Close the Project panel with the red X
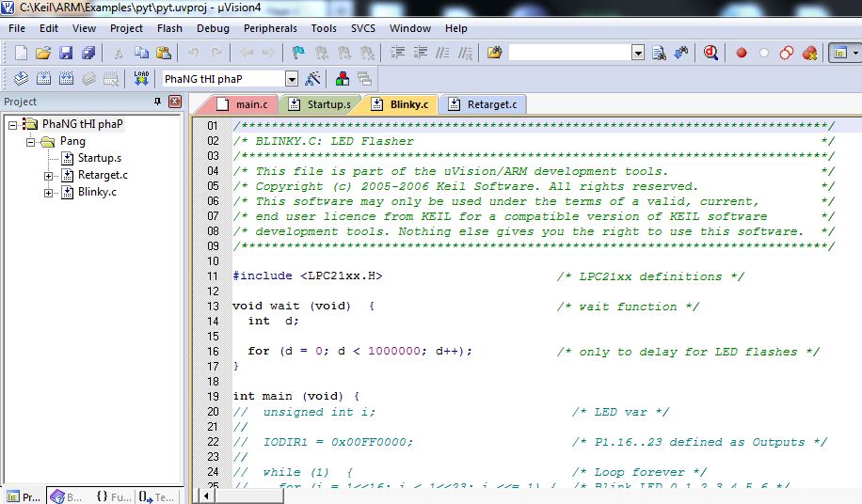Screen dimensions: 862x504 (x=175, y=102)
